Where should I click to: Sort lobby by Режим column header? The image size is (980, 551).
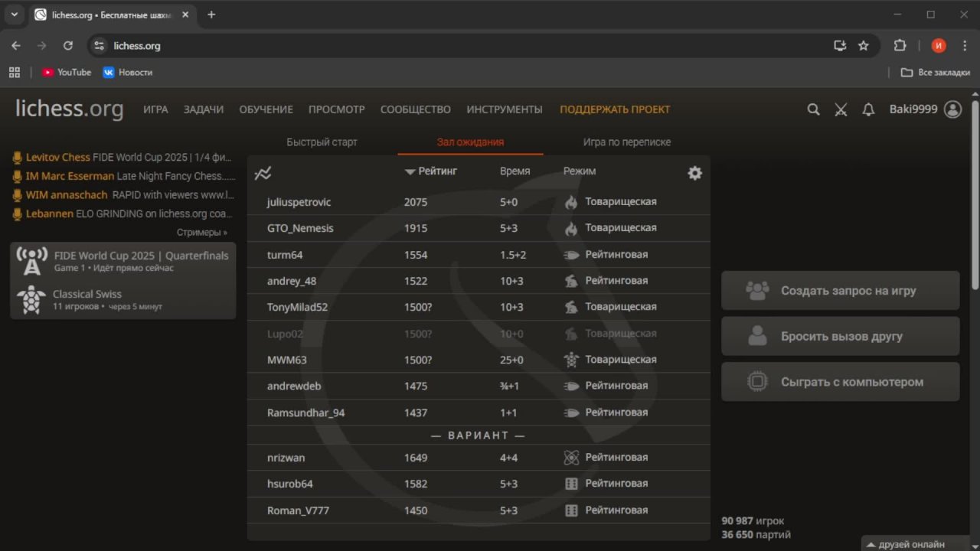coord(580,171)
